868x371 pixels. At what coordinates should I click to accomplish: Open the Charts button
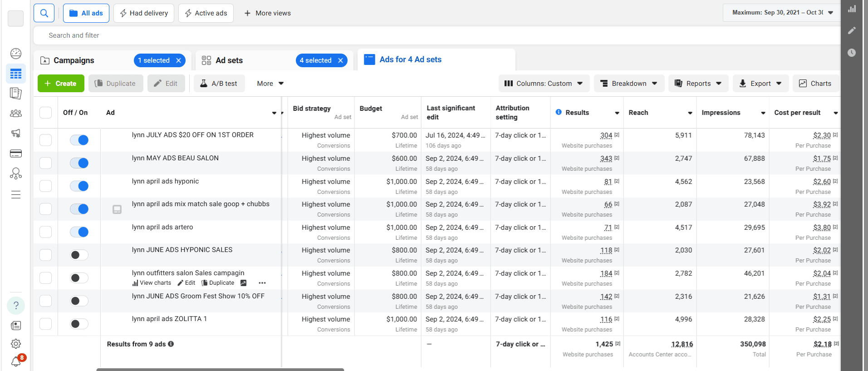tap(815, 84)
